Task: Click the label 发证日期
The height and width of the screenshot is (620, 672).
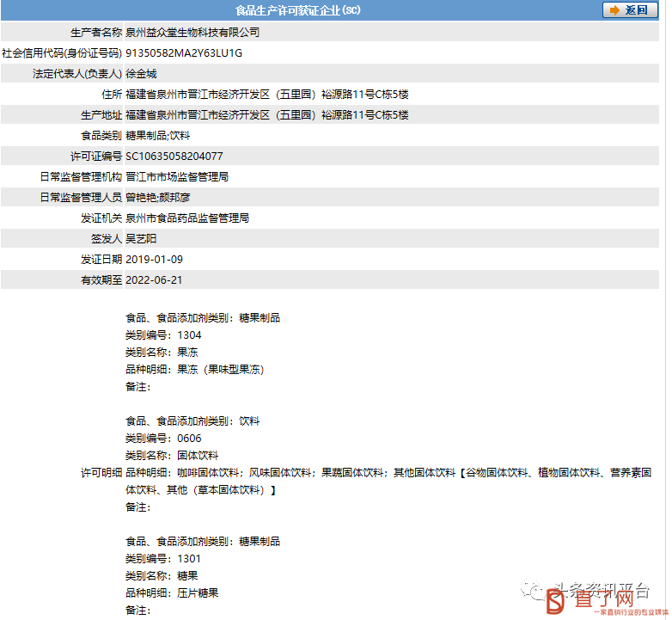Action: pyautogui.click(x=101, y=260)
